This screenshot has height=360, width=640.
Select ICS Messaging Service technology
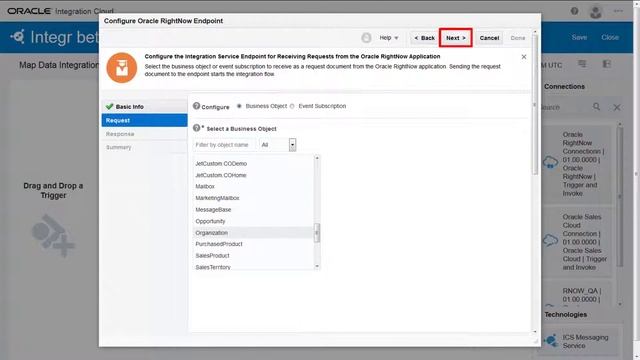tap(580, 341)
